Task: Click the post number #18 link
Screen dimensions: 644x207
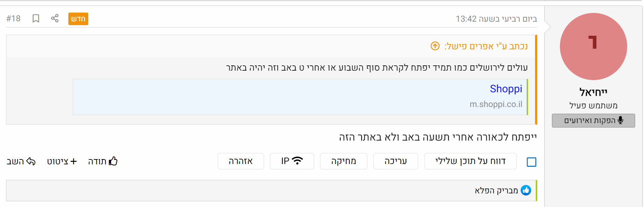Action: click(13, 19)
